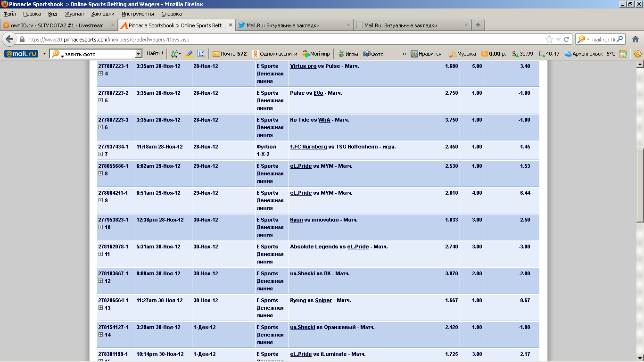The image size is (644, 362).
Task: Show more toolbar items with » chevron
Action: coord(404,54)
